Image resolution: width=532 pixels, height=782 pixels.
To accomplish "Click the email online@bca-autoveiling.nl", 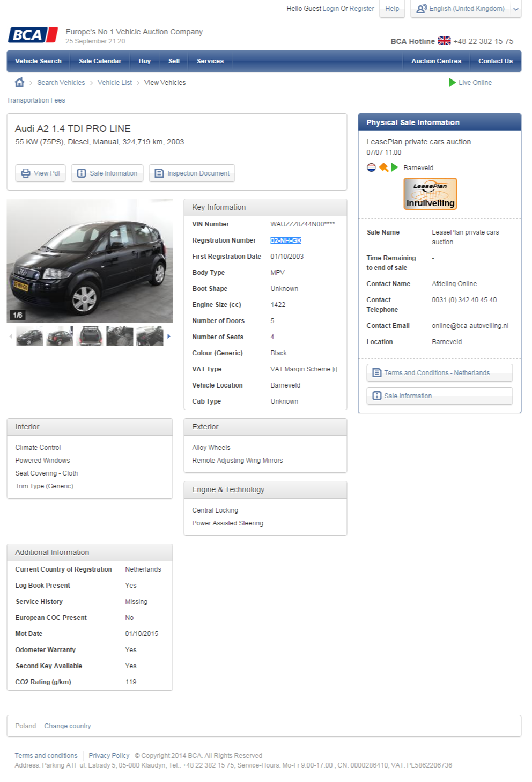I will [x=470, y=326].
